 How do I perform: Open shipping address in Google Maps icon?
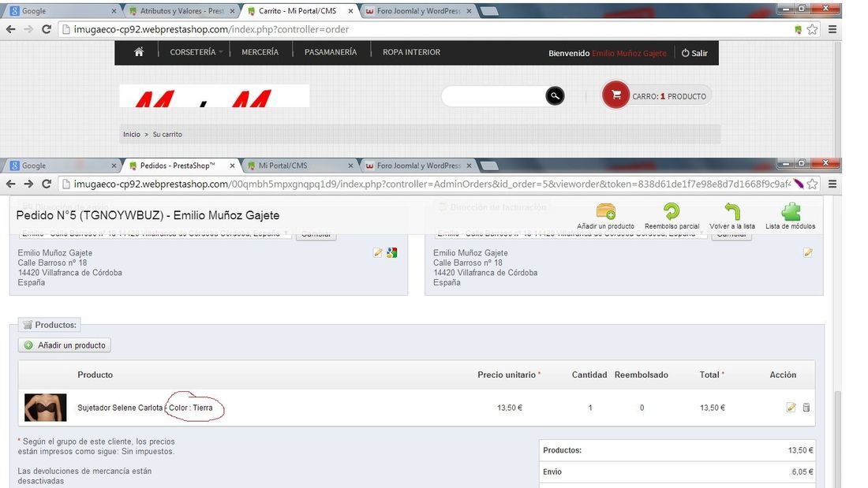coord(392,253)
